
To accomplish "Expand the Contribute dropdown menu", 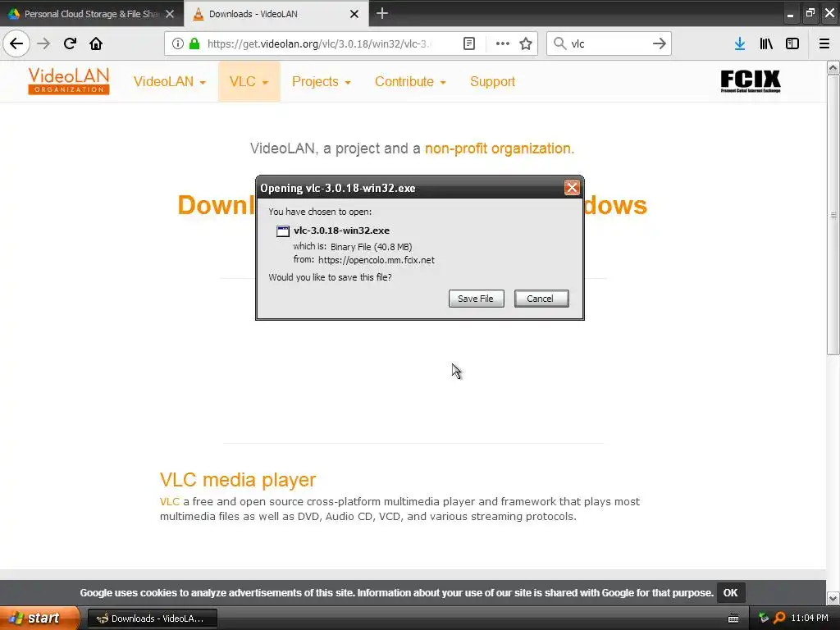I will point(410,81).
